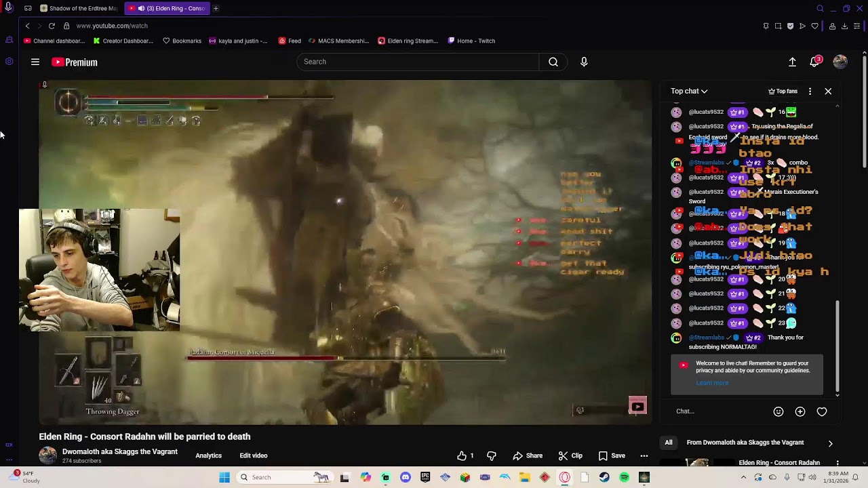Viewport: 868px width, 488px height.
Task: Open a new browser tab
Action: point(216,8)
